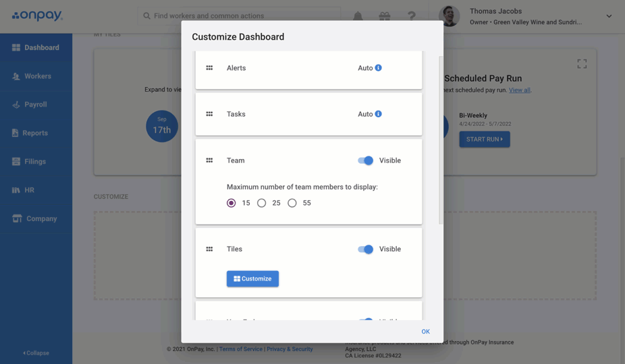The height and width of the screenshot is (364, 625).
Task: Expand the Thomas Jacobs account dropdown
Action: [608, 16]
